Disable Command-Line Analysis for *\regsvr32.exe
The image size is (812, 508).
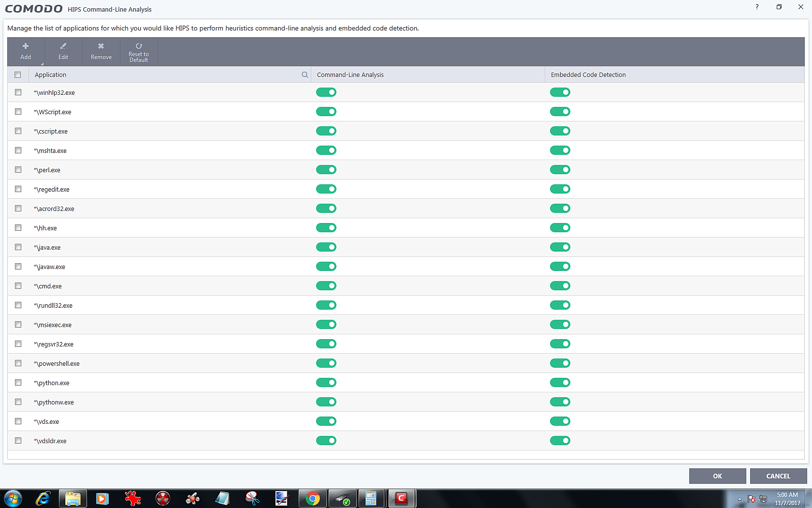click(326, 344)
